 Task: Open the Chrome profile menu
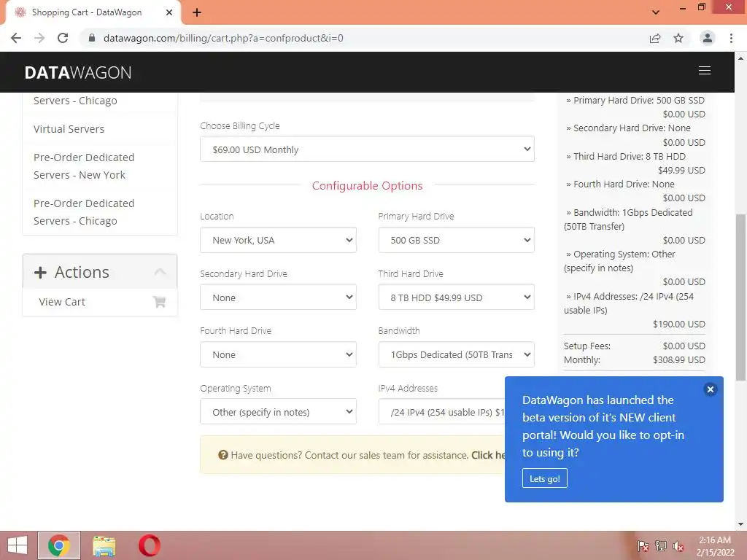click(x=708, y=38)
